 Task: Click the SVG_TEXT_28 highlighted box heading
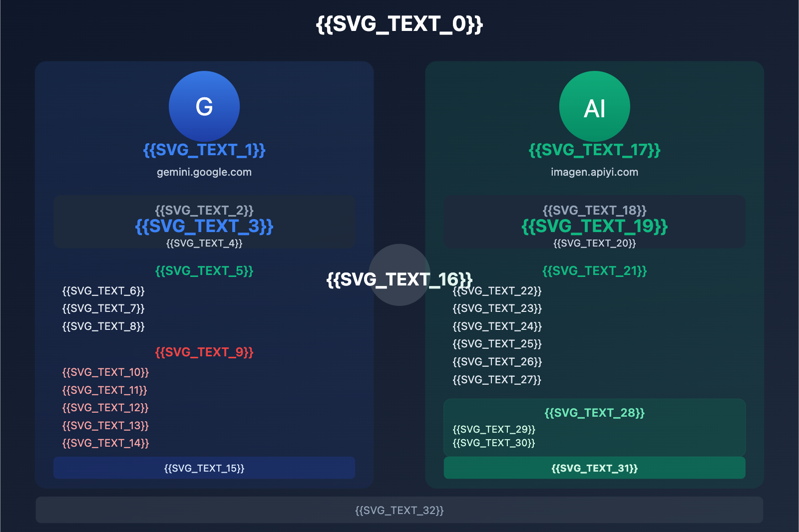[x=594, y=413]
